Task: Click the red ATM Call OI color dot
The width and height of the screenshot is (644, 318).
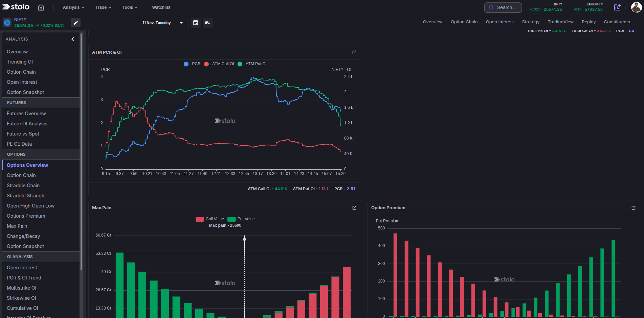Action: 206,64
